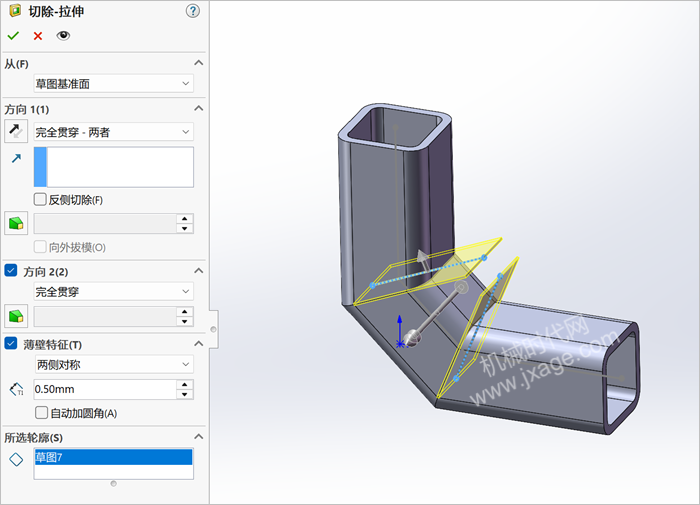Viewport: 700px width, 505px height.
Task: Collapse the 所选轮廓(S) section
Action: point(199,436)
